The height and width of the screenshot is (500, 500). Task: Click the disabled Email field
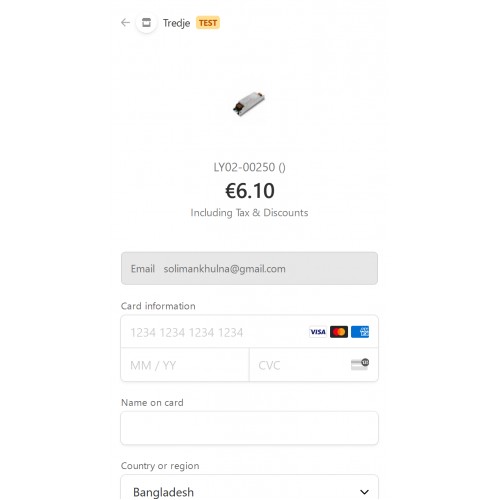[x=249, y=268]
